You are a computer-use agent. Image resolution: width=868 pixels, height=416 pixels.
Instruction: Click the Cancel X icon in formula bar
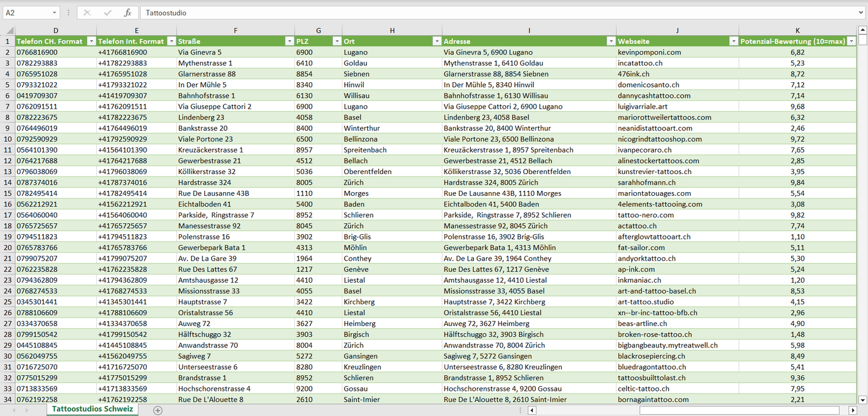pos(87,13)
